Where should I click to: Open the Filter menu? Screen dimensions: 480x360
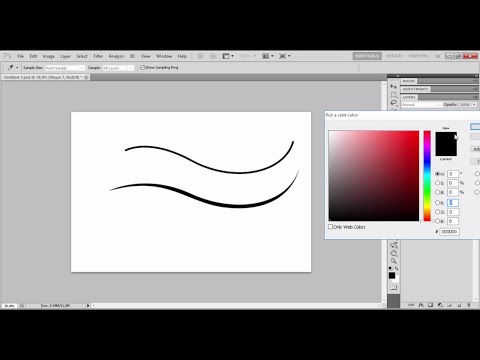(x=98, y=56)
